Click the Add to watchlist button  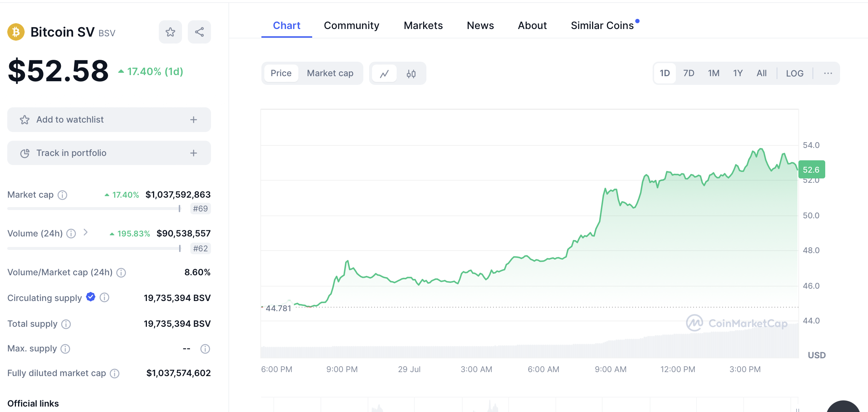[109, 120]
